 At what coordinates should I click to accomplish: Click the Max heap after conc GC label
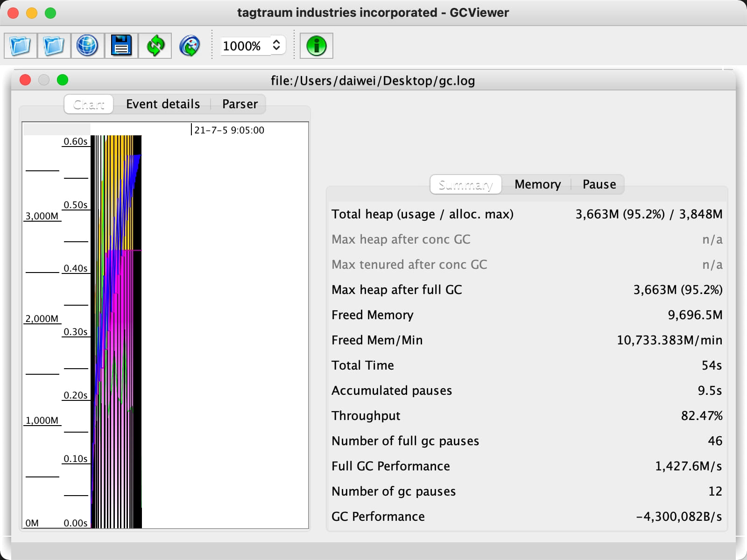[401, 239]
